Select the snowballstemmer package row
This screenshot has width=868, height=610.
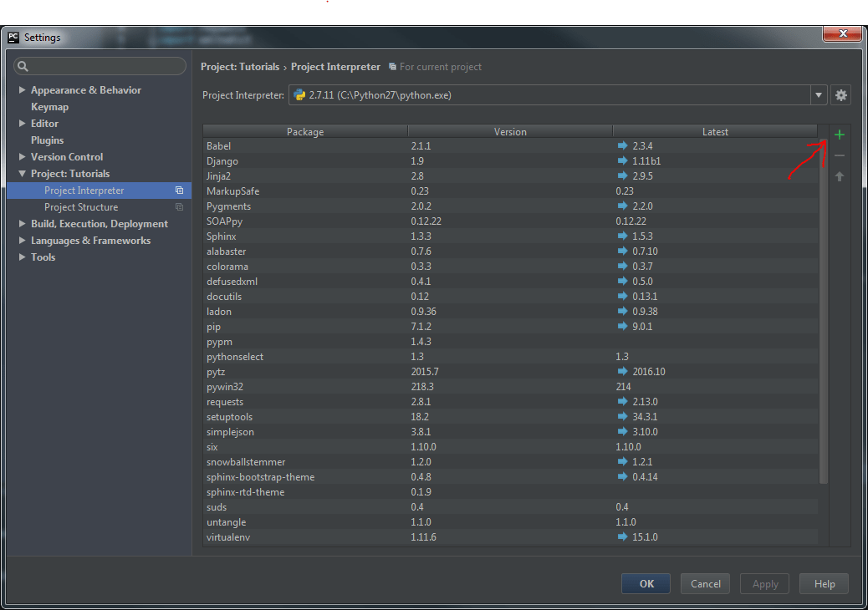coord(510,462)
